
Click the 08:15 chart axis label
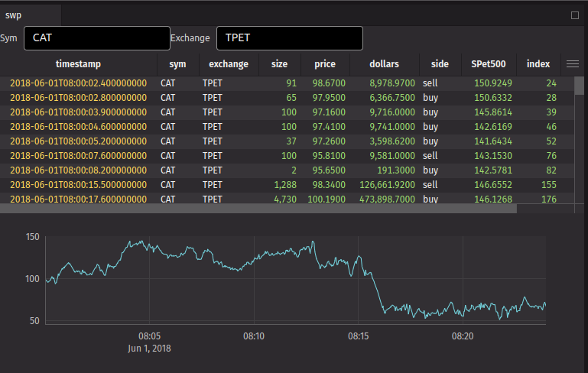pyautogui.click(x=359, y=336)
